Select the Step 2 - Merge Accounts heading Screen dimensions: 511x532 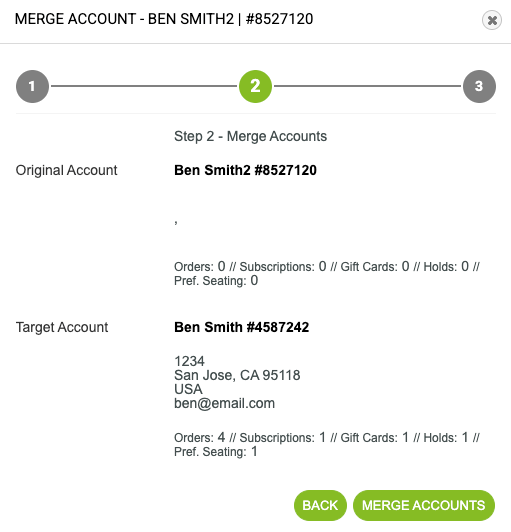tap(250, 136)
